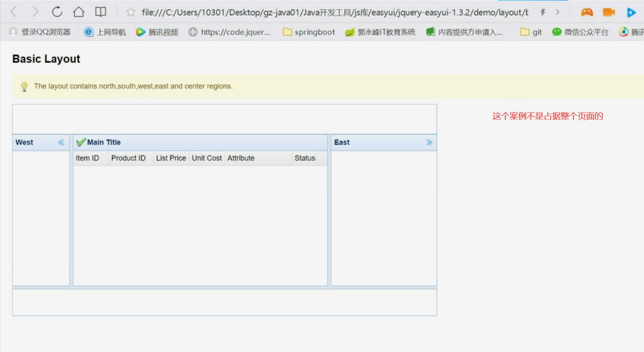This screenshot has height=352, width=644.
Task: Click the address bar URL field
Action: coord(335,12)
